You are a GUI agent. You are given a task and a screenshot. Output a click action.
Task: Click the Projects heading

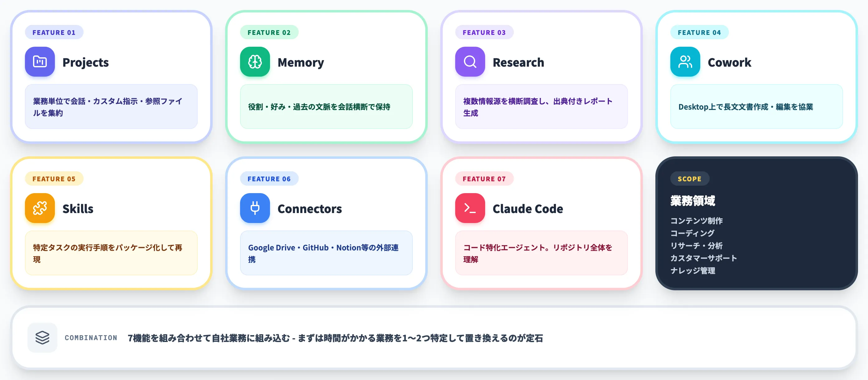pos(86,62)
